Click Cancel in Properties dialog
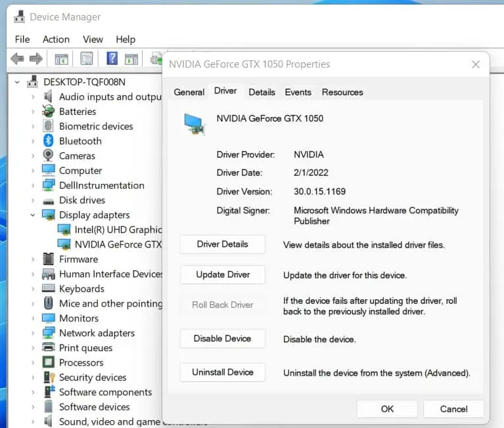Screen dimensions: 504x428 coord(453,409)
